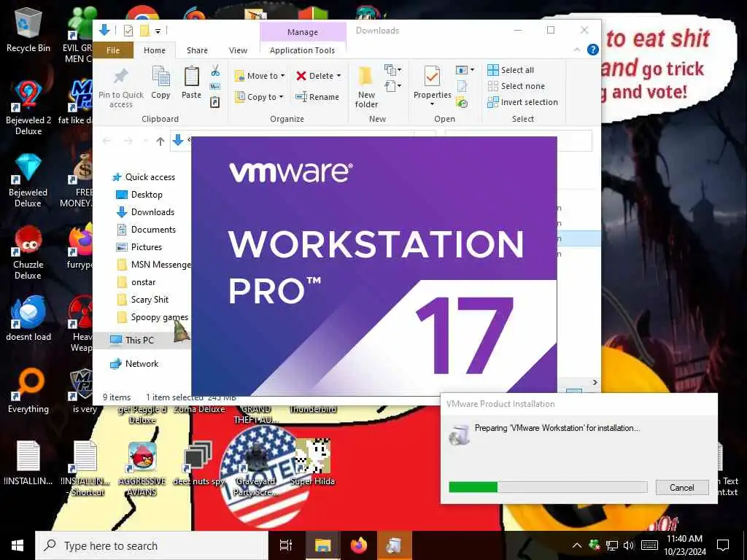Click the Paste shortcut icon

pyautogui.click(x=215, y=102)
